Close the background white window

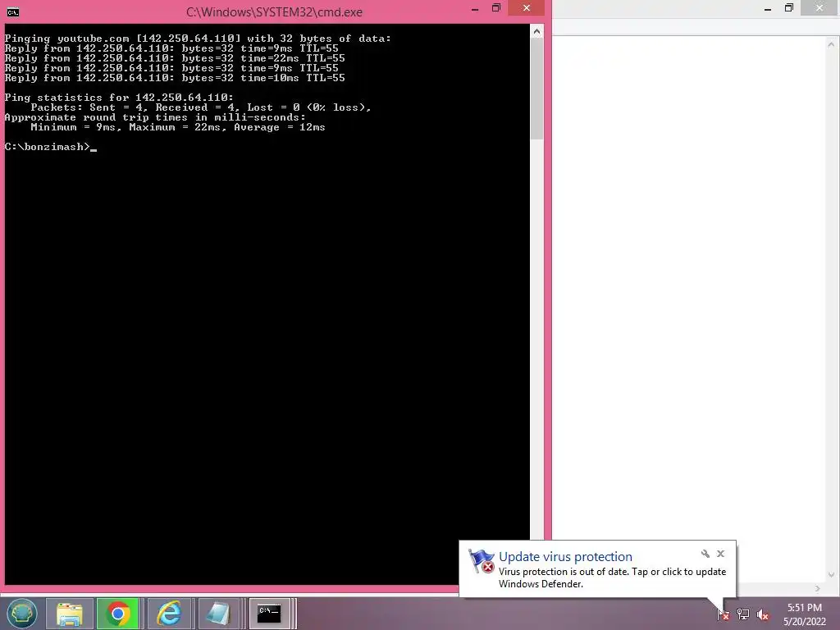coord(819,8)
